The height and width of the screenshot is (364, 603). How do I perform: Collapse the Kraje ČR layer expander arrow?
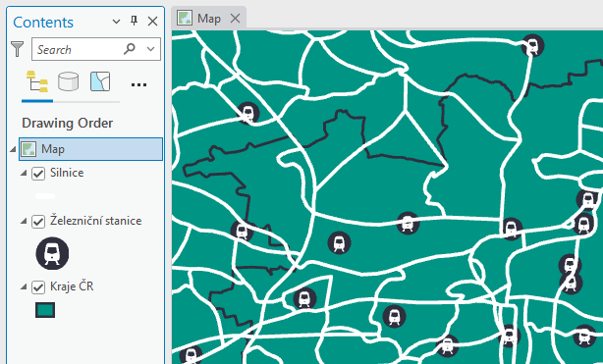click(x=24, y=286)
